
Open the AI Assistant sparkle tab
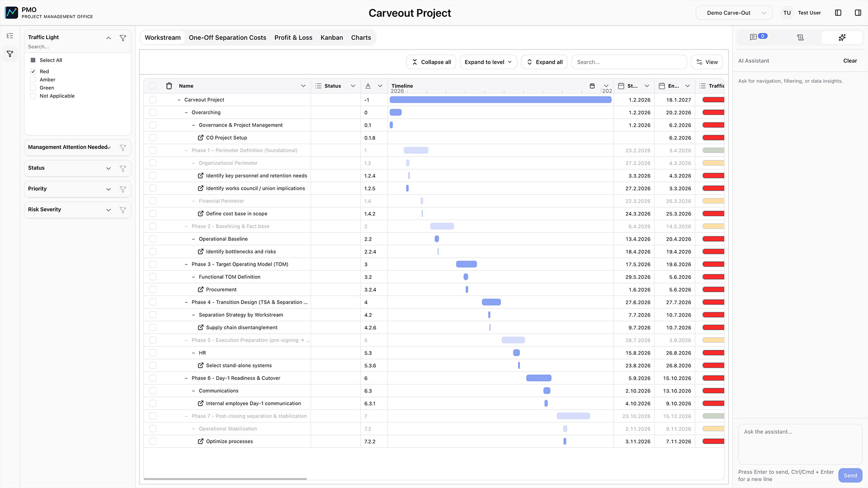(842, 38)
